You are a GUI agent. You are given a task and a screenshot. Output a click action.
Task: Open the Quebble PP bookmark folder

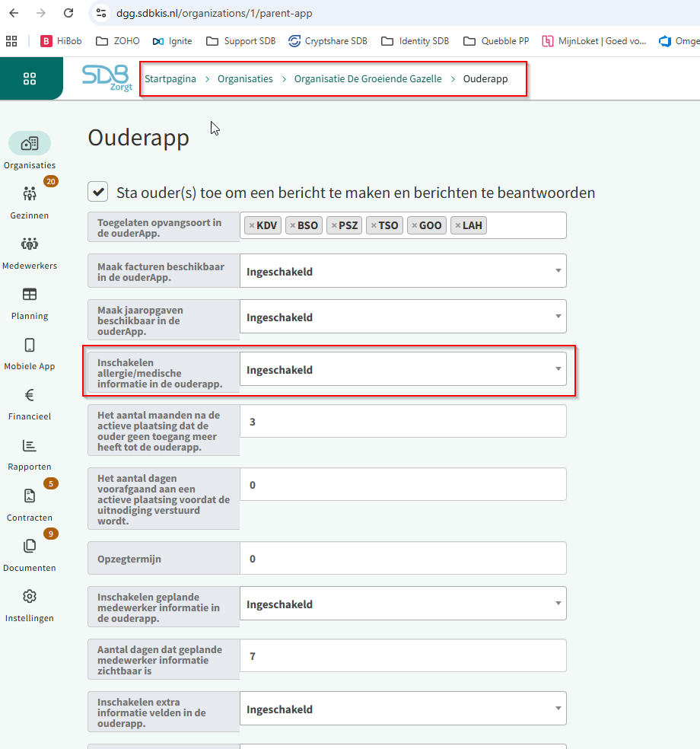pos(497,41)
